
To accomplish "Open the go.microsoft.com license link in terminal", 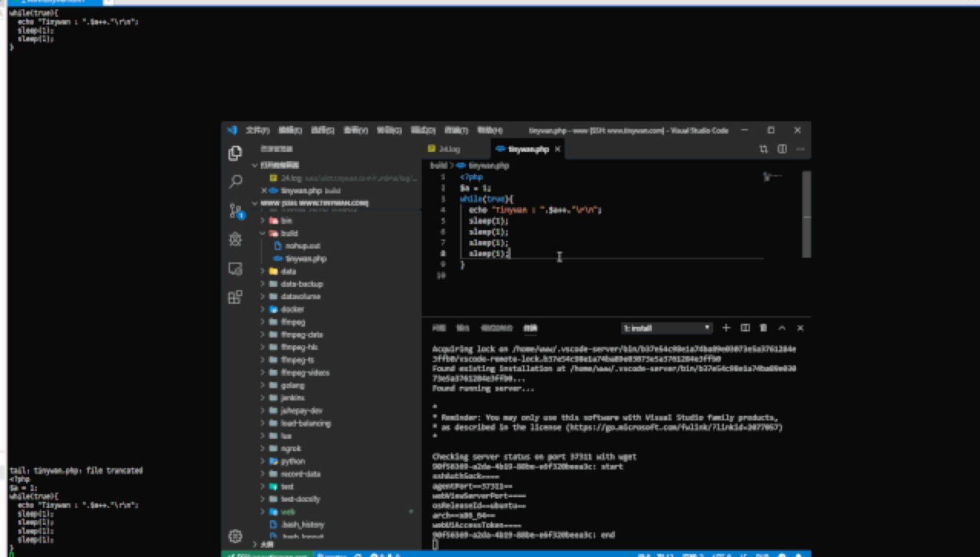I will 675,427.
